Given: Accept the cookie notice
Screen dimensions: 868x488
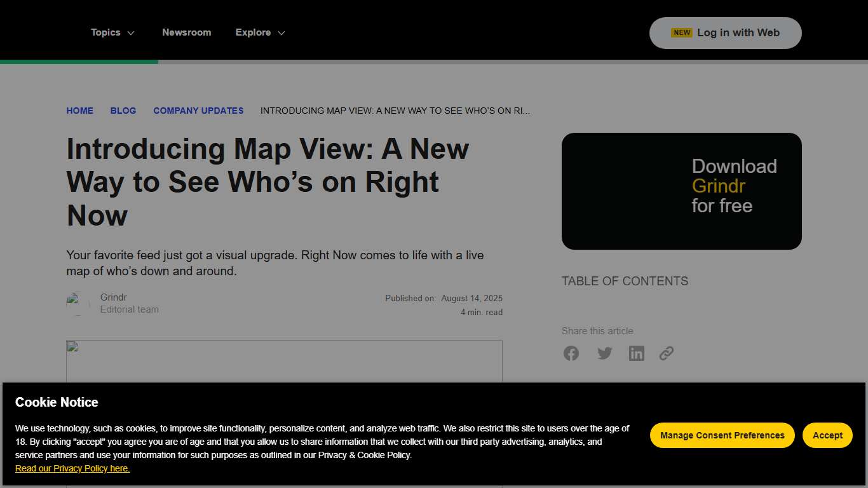Looking at the screenshot, I should (827, 435).
